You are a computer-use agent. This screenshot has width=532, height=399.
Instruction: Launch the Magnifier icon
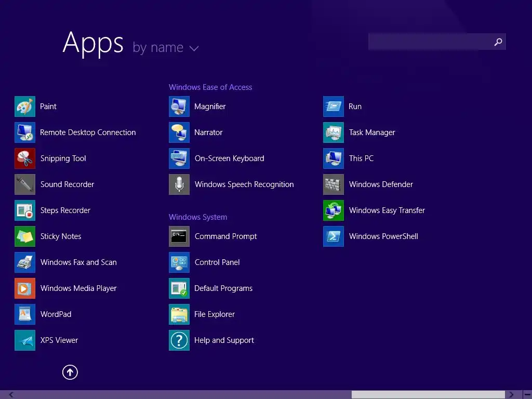tap(179, 107)
